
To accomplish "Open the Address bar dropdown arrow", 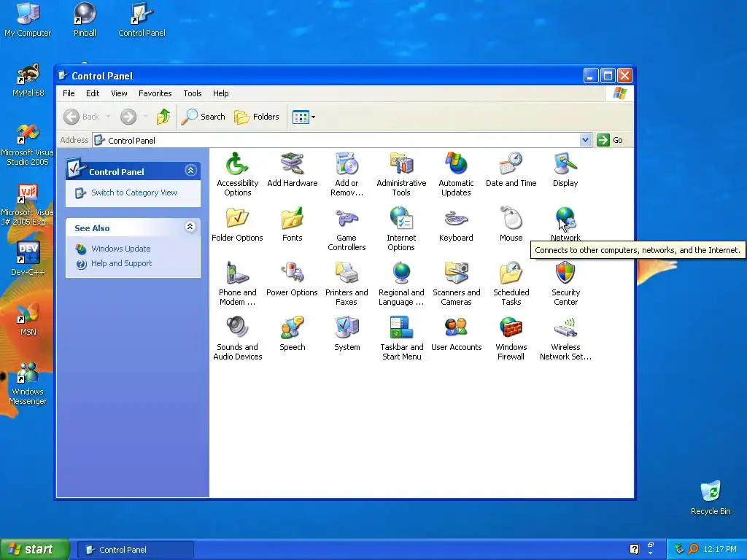I will coord(585,140).
